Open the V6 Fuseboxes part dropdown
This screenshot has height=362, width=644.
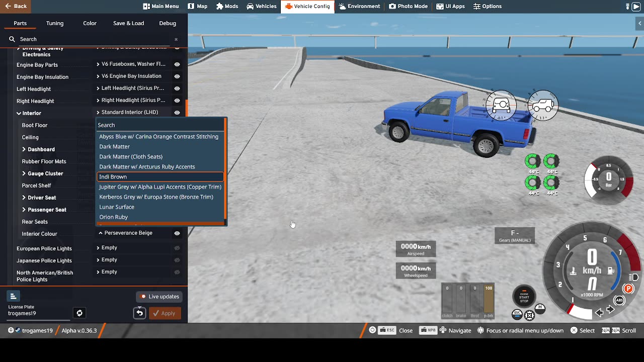[133, 64]
